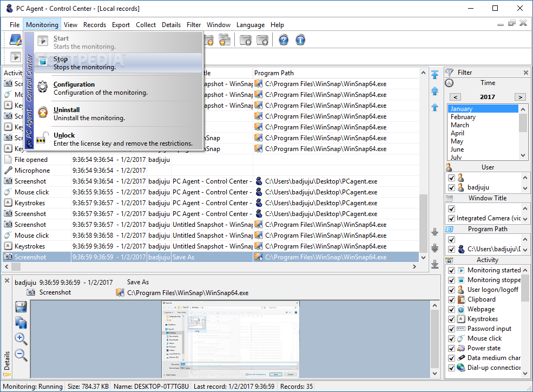
Task: Click the blue question mark help icon
Action: coord(284,40)
